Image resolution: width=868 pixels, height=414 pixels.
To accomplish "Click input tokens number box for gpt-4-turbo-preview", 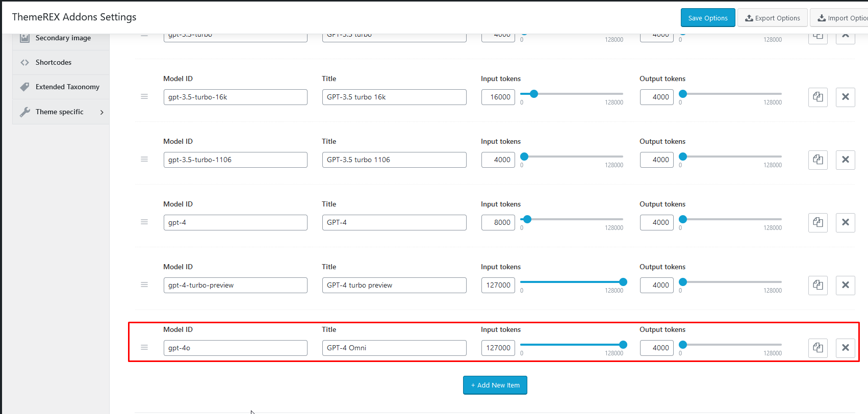I will pyautogui.click(x=498, y=285).
